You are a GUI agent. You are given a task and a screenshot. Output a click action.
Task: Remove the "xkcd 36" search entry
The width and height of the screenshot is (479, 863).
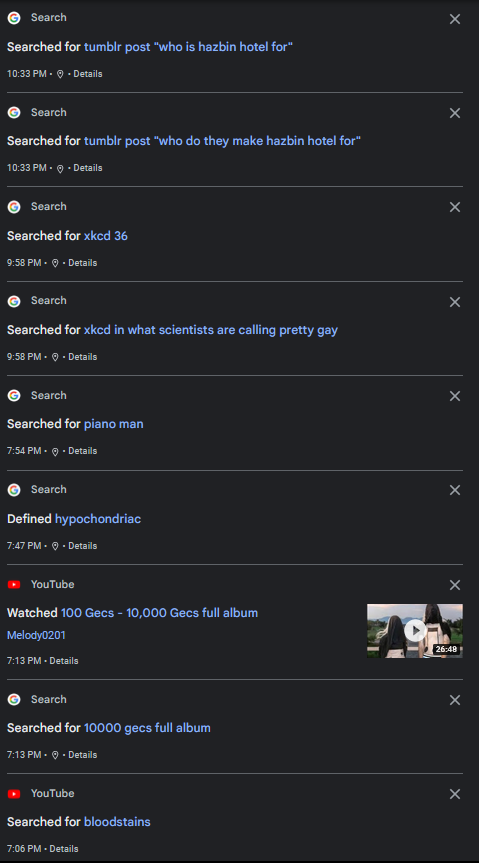[x=455, y=207]
